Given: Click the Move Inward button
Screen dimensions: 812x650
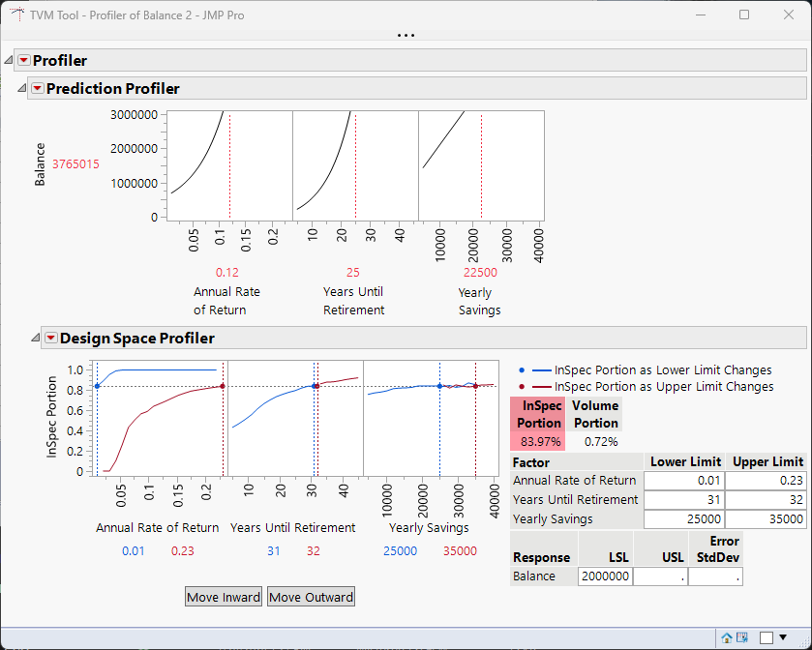Looking at the screenshot, I should tap(224, 597).
